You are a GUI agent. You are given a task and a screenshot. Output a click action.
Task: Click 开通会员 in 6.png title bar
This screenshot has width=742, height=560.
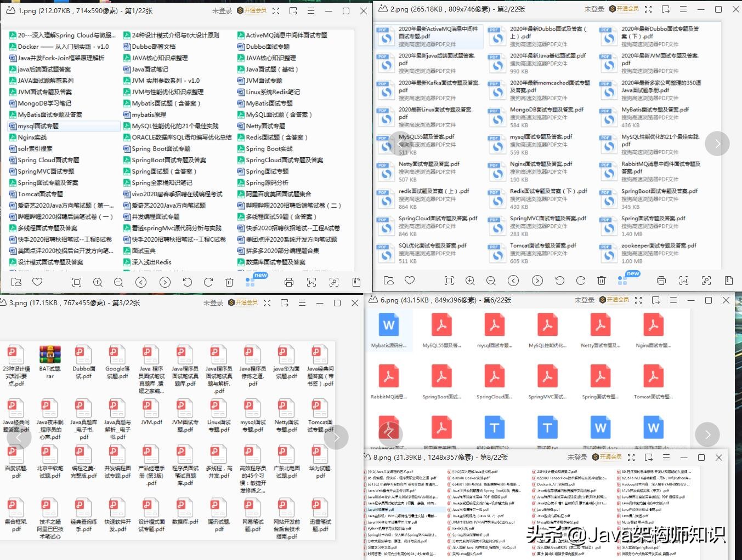click(614, 300)
